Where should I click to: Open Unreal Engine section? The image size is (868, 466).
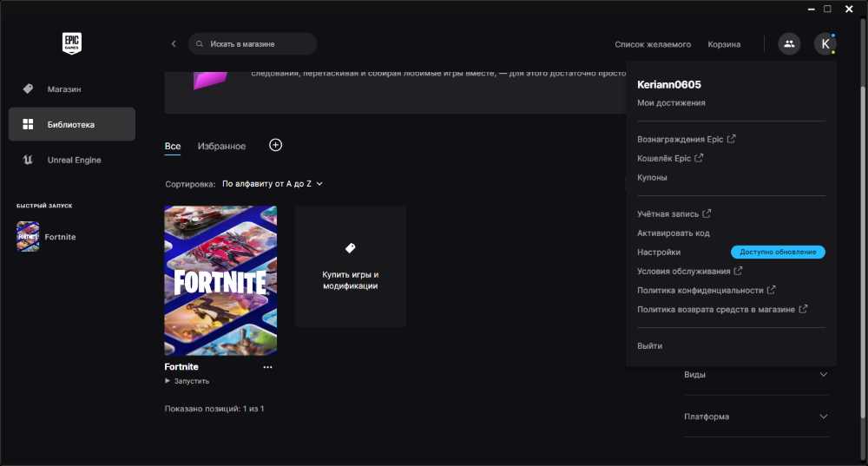[72, 160]
